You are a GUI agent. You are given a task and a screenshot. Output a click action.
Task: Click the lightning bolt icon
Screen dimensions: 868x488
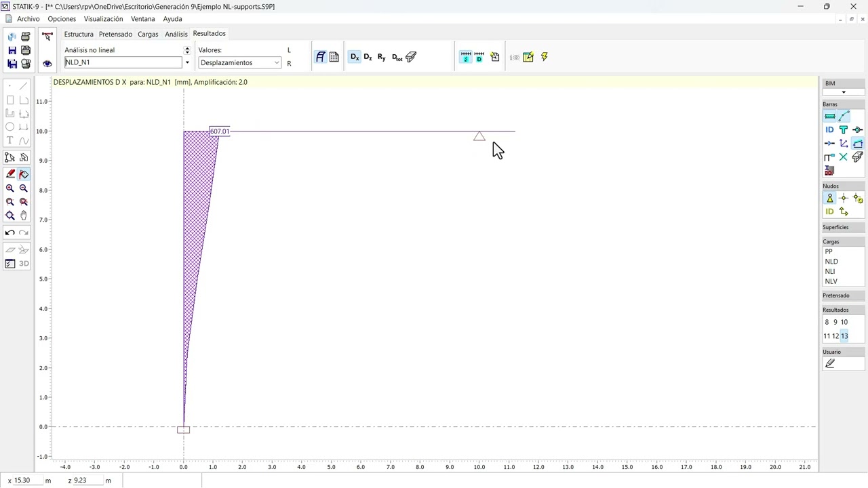point(544,57)
